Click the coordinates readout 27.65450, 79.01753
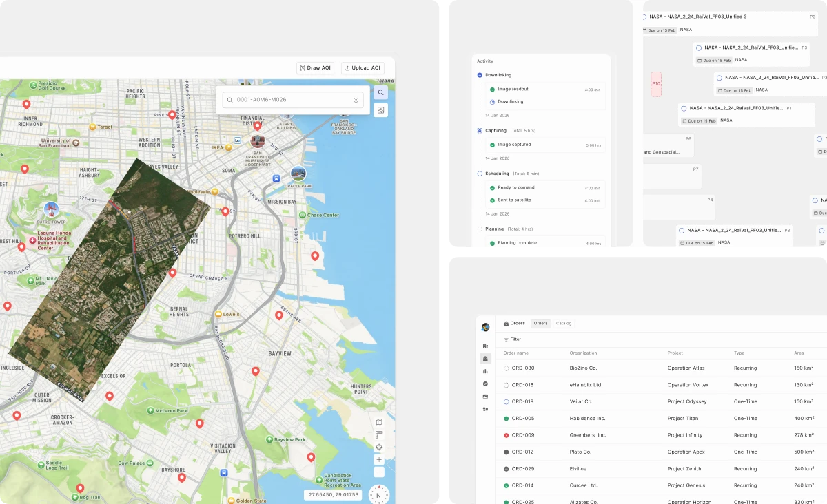 coord(333,494)
